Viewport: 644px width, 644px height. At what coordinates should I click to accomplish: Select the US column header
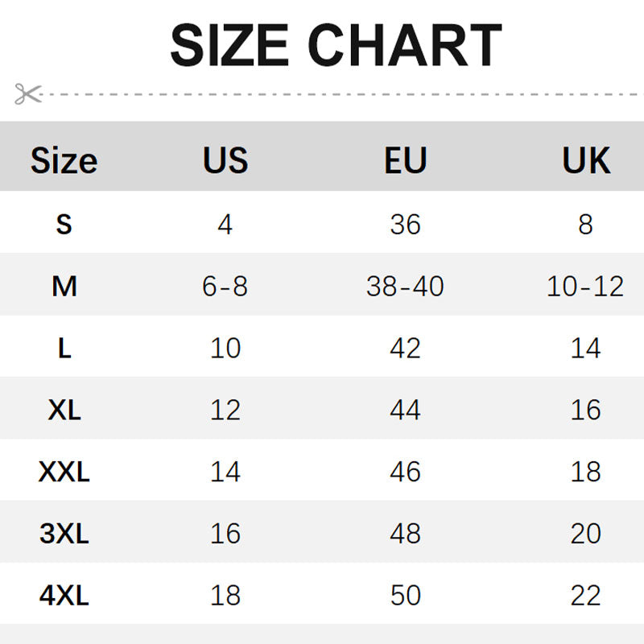pyautogui.click(x=225, y=160)
